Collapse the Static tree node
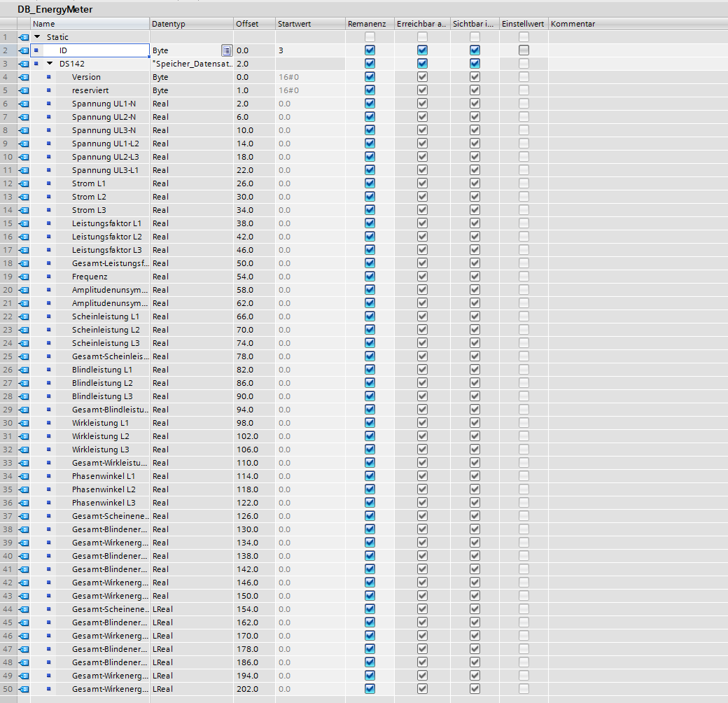Image resolution: width=728 pixels, height=703 pixels. pyautogui.click(x=37, y=37)
